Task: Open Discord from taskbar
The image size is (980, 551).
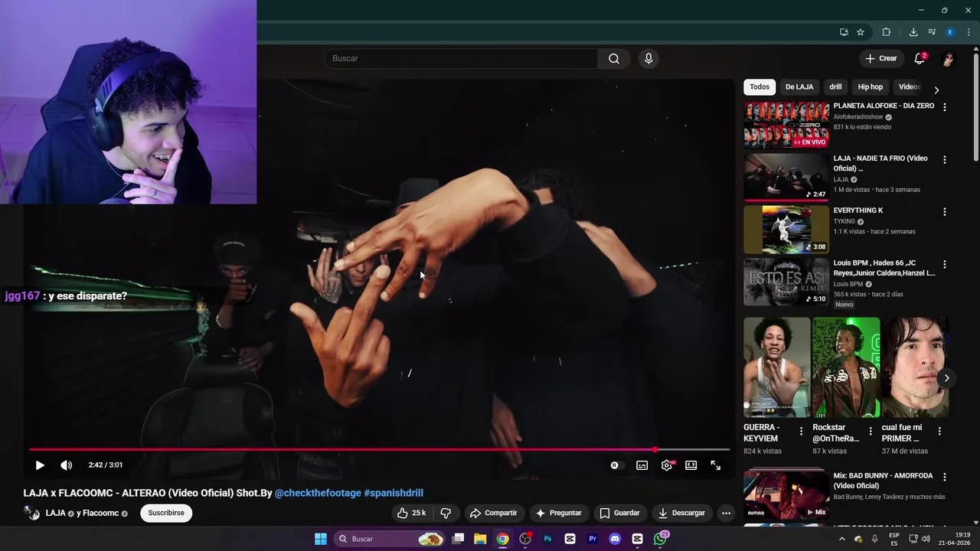Action: point(615,539)
